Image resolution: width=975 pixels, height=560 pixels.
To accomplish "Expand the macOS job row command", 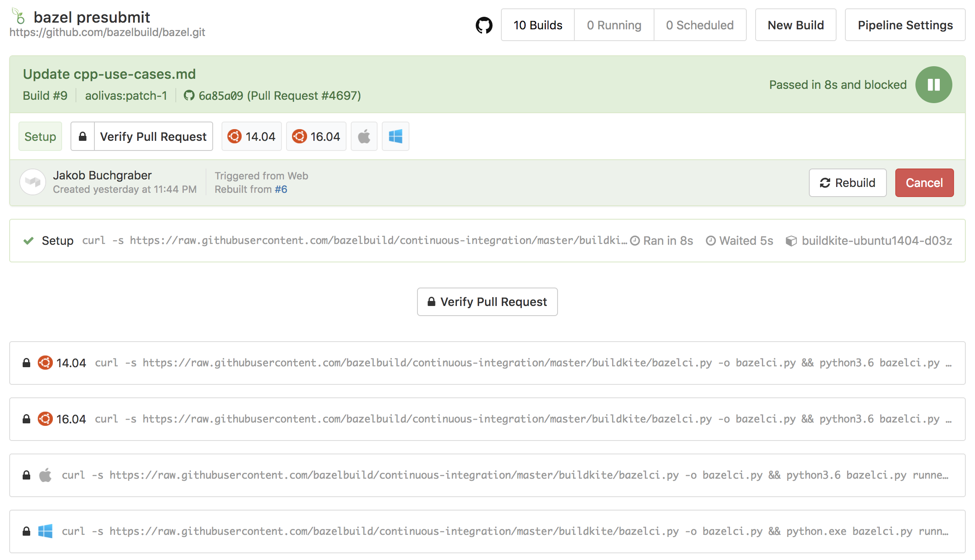I will 487,475.
